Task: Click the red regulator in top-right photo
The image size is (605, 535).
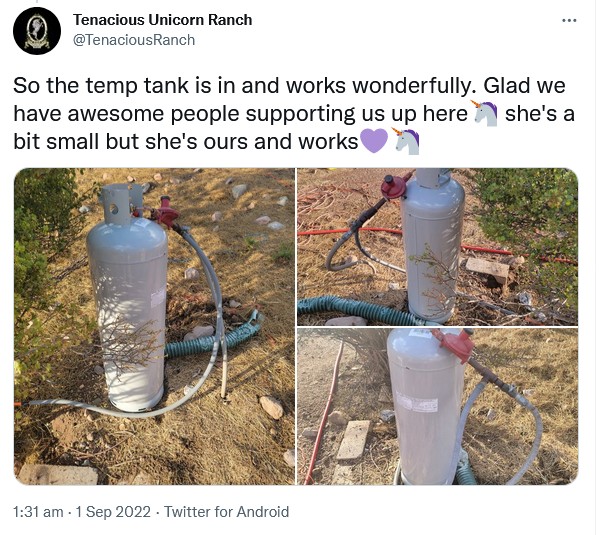Action: (394, 187)
